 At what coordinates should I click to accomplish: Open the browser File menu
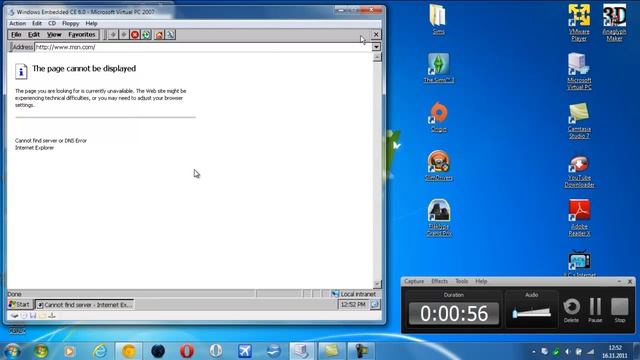(x=16, y=35)
